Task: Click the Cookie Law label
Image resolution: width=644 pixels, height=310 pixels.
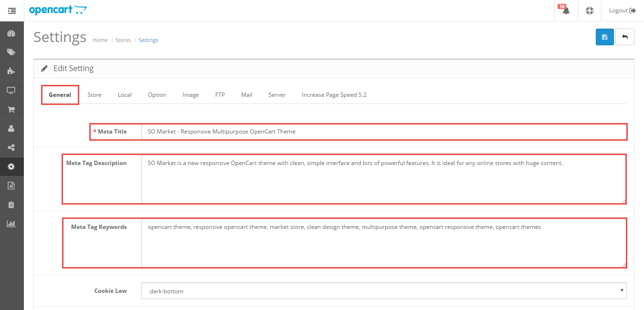Action: click(110, 290)
